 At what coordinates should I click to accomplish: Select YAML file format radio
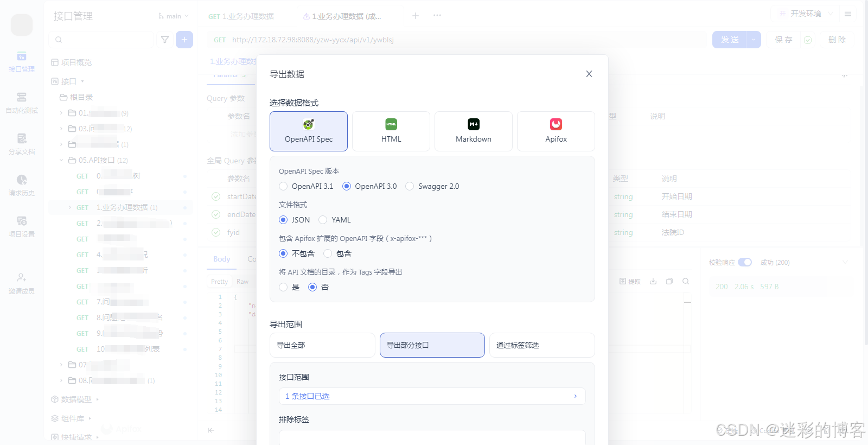click(x=323, y=220)
